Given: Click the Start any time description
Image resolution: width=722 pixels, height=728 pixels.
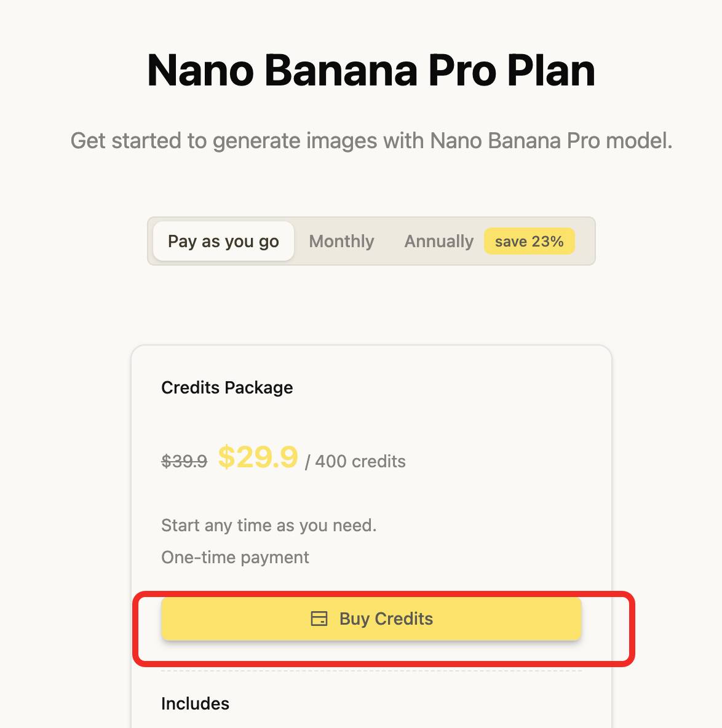Looking at the screenshot, I should click(269, 525).
